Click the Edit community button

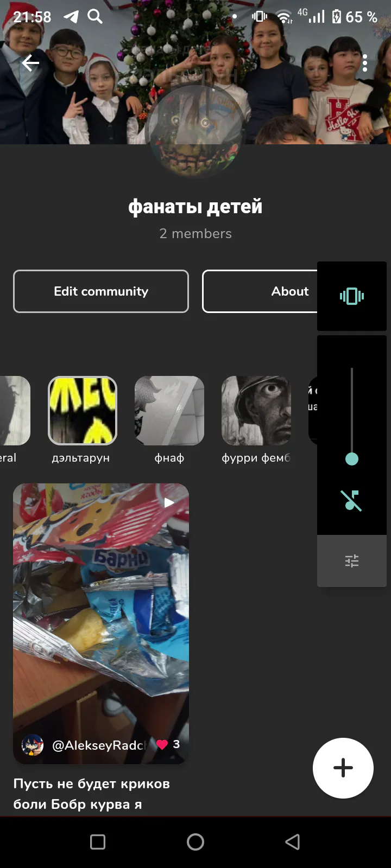coord(101,291)
